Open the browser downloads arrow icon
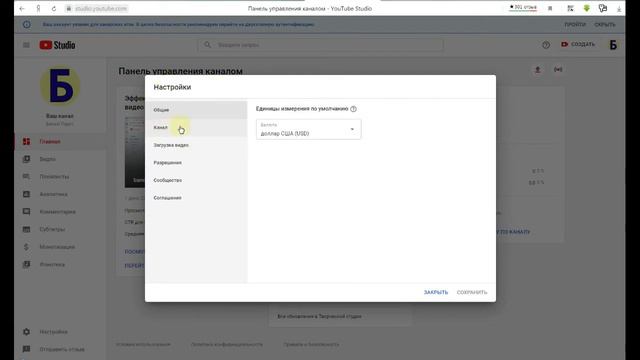Viewport: 640px width, 360px height. click(619, 9)
